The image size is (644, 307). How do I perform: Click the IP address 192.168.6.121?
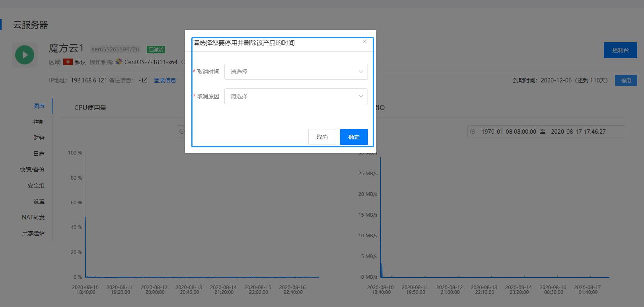[x=89, y=80]
